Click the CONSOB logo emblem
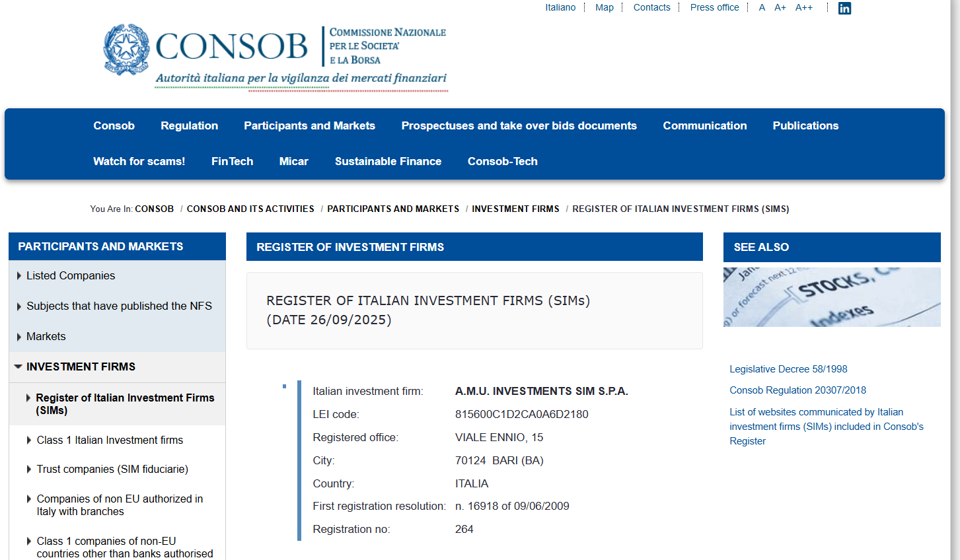The image size is (960, 560). (126, 49)
